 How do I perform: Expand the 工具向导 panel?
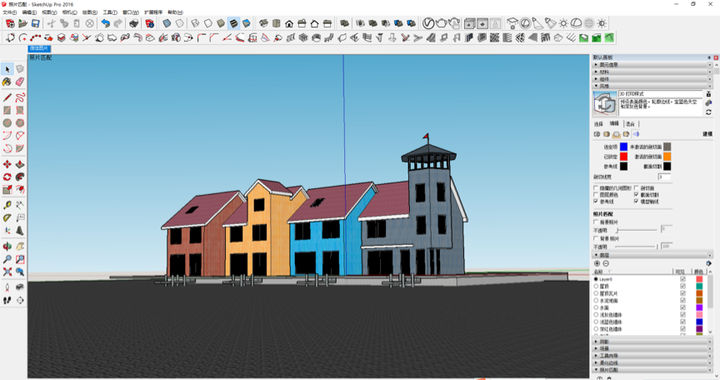pyautogui.click(x=652, y=356)
